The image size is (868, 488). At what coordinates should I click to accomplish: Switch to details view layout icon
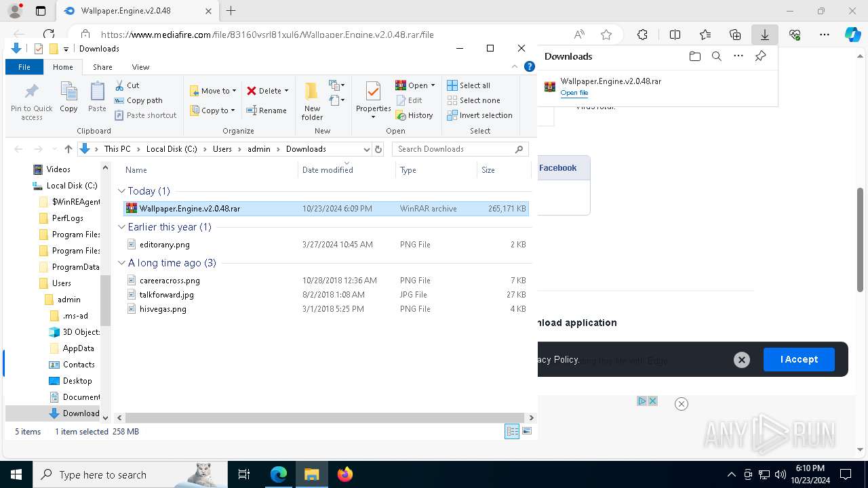click(513, 432)
